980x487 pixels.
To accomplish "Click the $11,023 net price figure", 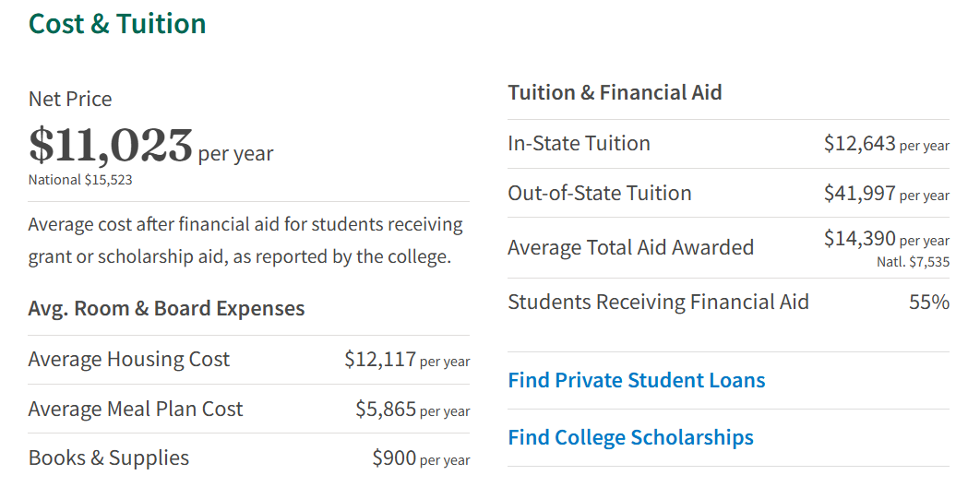I will coord(111,145).
